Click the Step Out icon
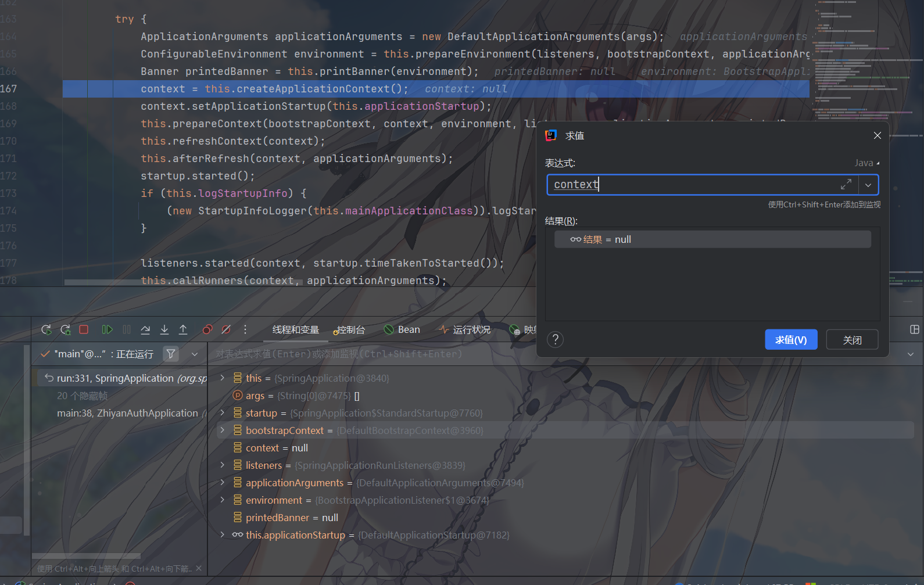The image size is (924, 585). pyautogui.click(x=183, y=330)
